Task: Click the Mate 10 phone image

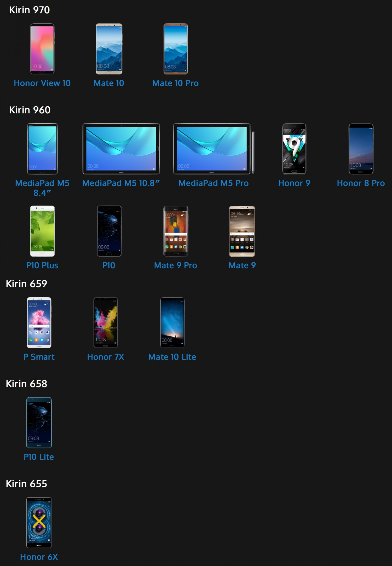Action: tap(109, 49)
